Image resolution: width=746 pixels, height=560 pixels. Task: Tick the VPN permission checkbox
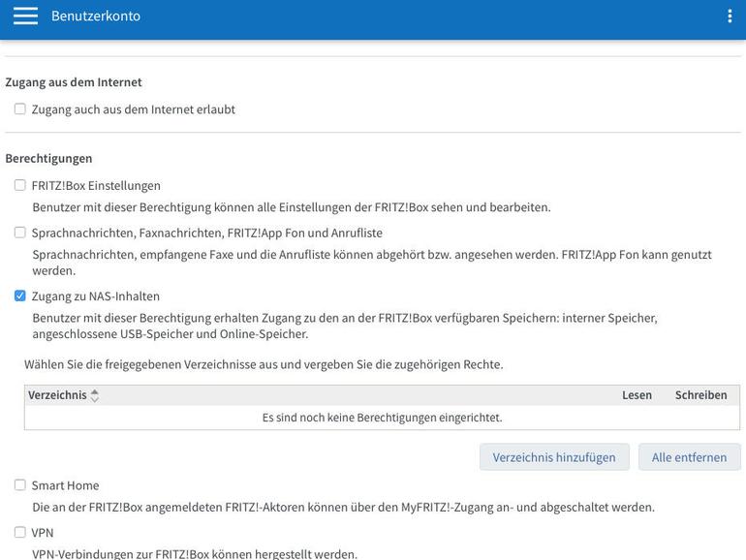tap(20, 532)
